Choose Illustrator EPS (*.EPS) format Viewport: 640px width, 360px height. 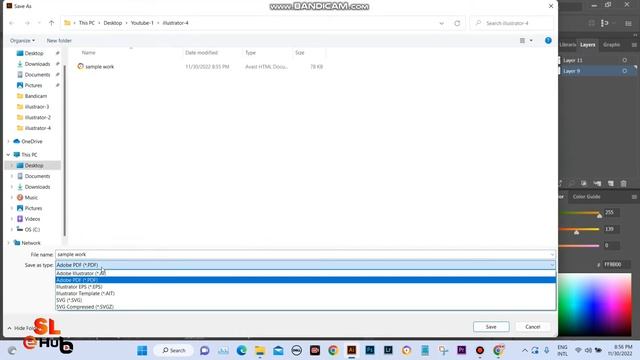[305, 287]
